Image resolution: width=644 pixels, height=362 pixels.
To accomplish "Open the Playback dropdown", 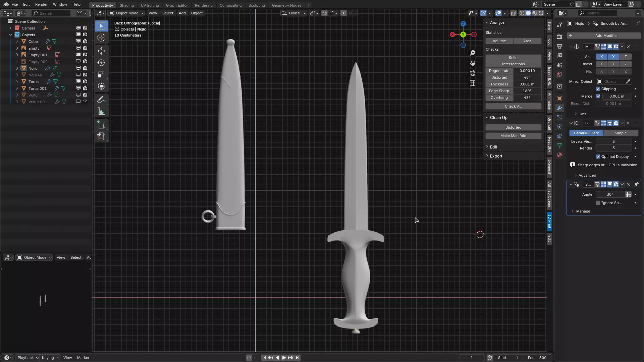I will (28, 358).
